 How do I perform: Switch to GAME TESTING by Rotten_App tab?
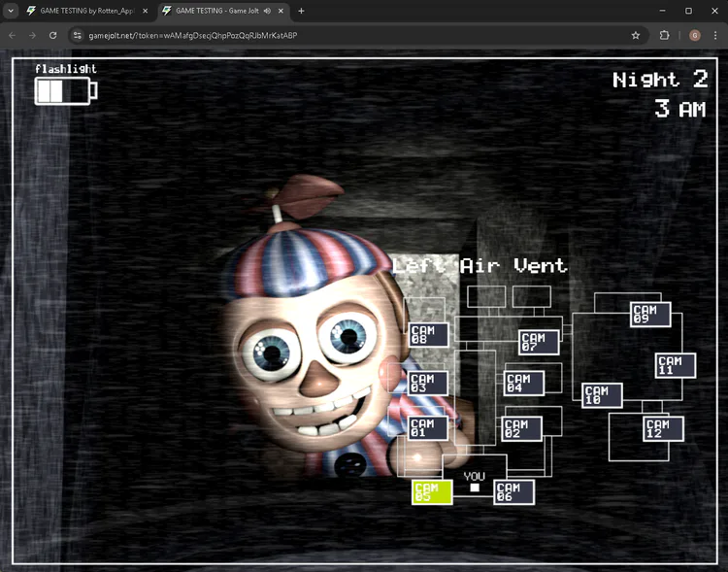[86, 11]
